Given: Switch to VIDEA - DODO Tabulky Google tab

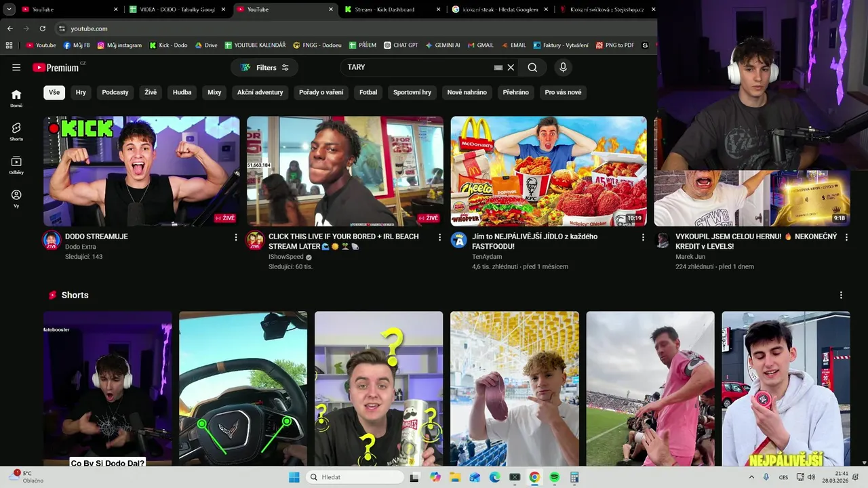Looking at the screenshot, I should pyautogui.click(x=176, y=9).
